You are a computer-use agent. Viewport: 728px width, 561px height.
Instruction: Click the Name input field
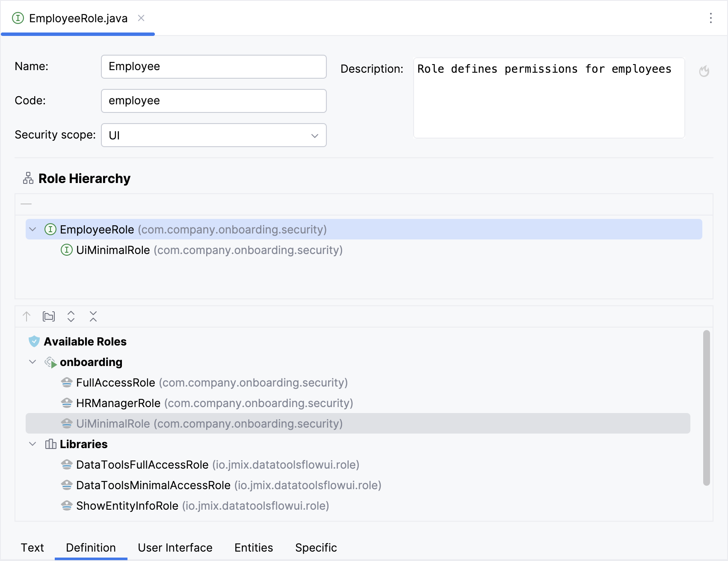pyautogui.click(x=213, y=67)
